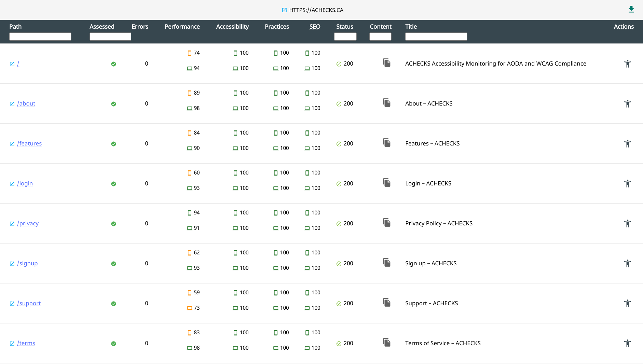
Task: Open the /privacy path link
Action: (28, 223)
